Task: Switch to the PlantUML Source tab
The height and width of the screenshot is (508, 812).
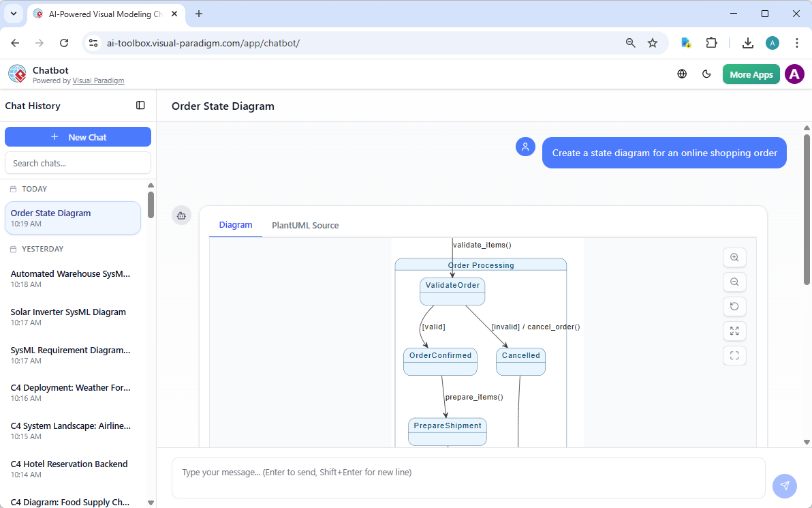Action: click(304, 225)
